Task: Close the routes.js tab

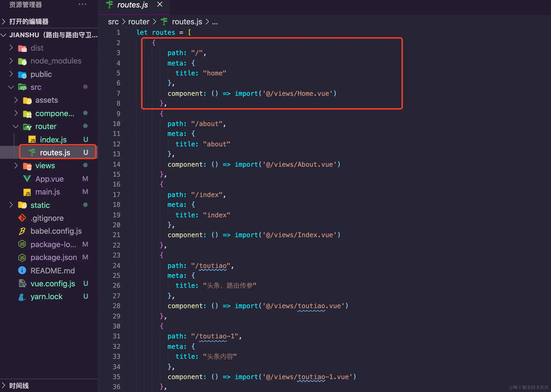Action: (x=160, y=4)
